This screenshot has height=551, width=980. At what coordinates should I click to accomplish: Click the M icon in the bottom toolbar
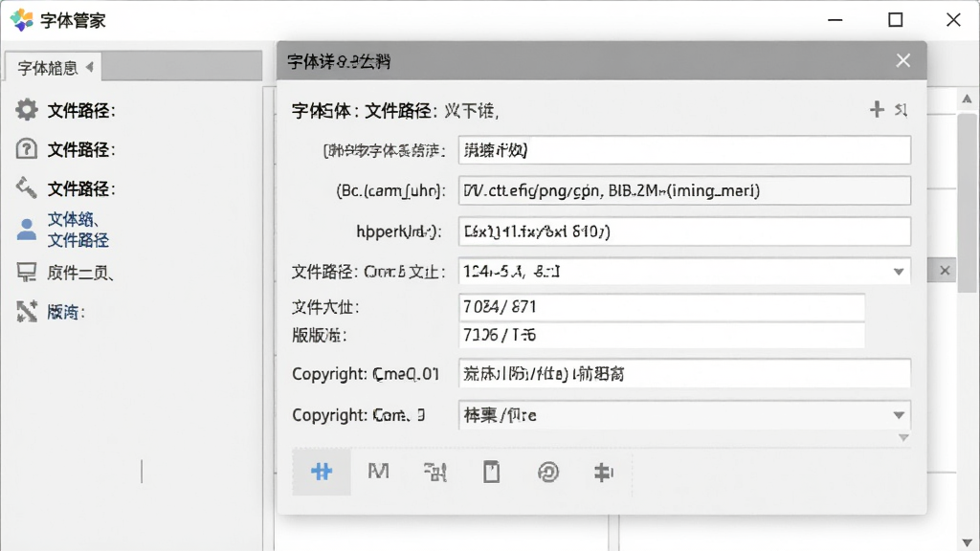coord(378,471)
